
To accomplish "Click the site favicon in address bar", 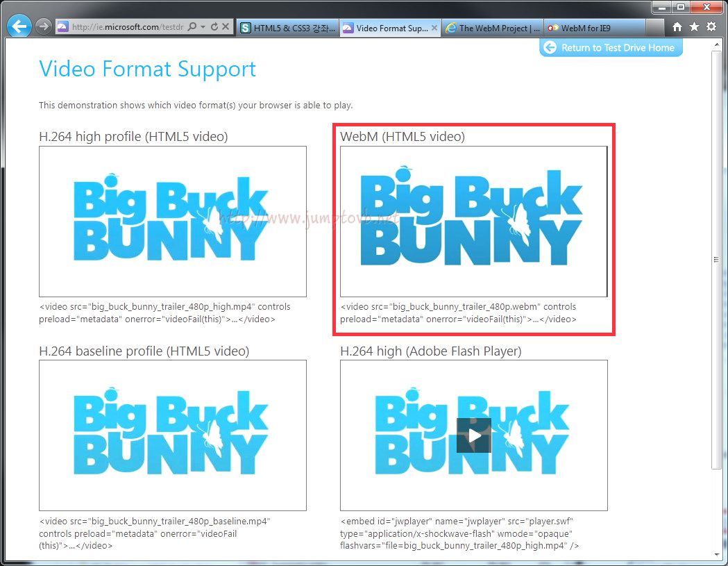I will tap(62, 27).
